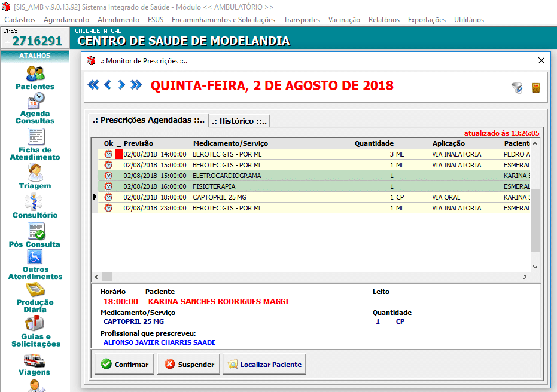
Task: Switch to the Histórico tab
Action: pos(239,121)
